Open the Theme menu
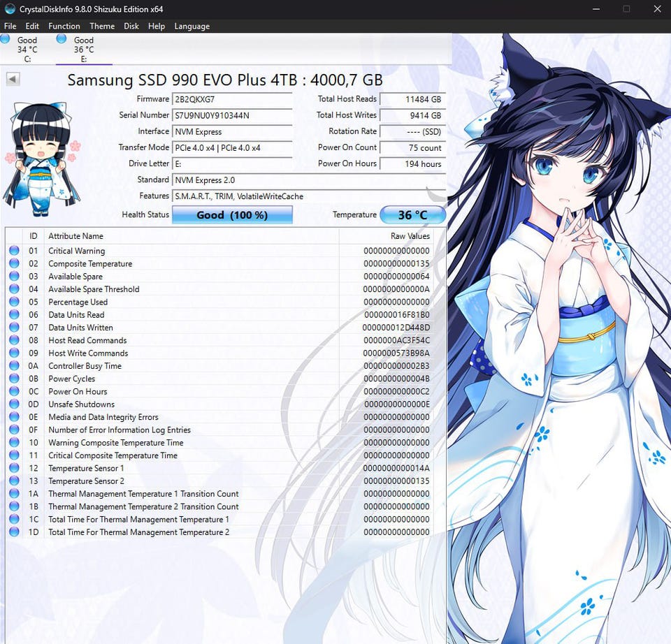The width and height of the screenshot is (671, 644). coord(102,26)
